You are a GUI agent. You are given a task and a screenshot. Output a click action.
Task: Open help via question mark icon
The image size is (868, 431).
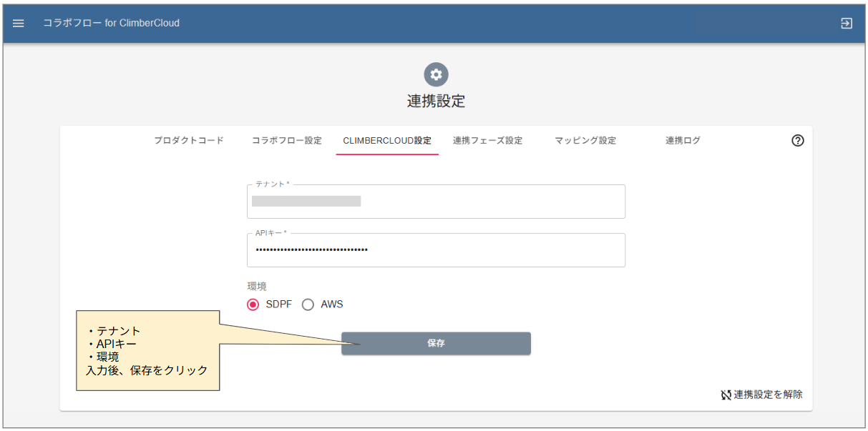[798, 141]
